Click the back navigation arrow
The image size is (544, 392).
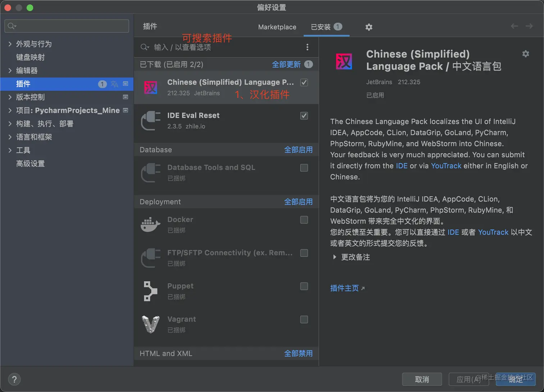(514, 26)
